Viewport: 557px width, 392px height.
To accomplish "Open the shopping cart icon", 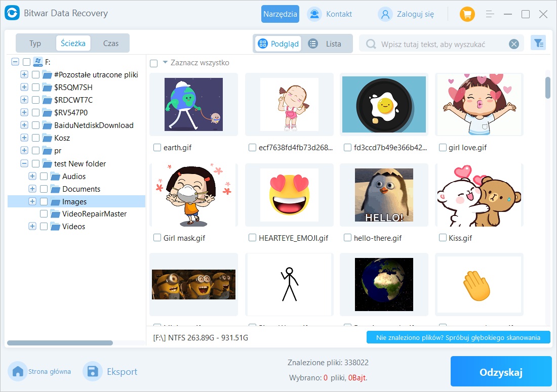I will pos(467,14).
